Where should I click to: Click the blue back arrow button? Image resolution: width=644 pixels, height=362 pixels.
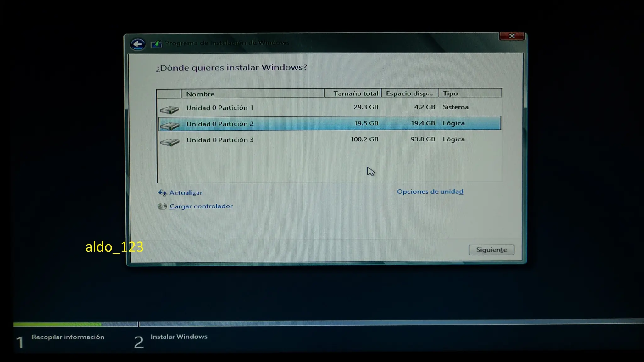[x=138, y=44]
